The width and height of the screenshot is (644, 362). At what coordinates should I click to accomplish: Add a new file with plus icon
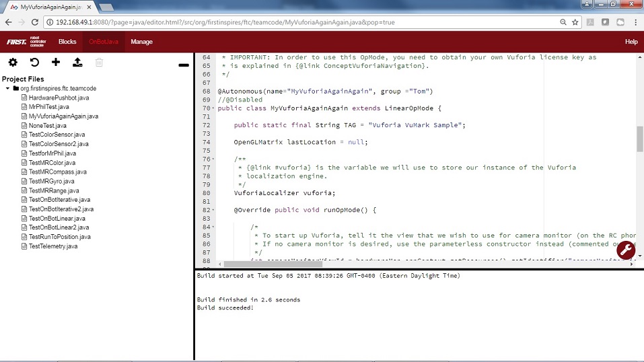tap(56, 63)
